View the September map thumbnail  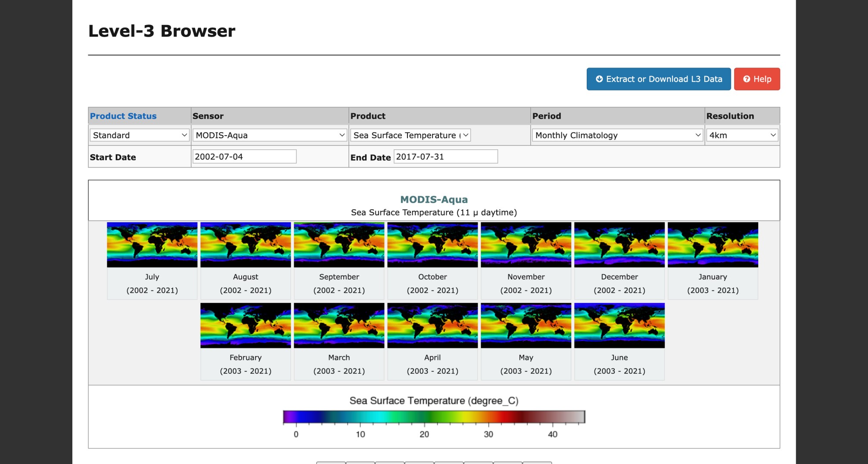tap(339, 244)
